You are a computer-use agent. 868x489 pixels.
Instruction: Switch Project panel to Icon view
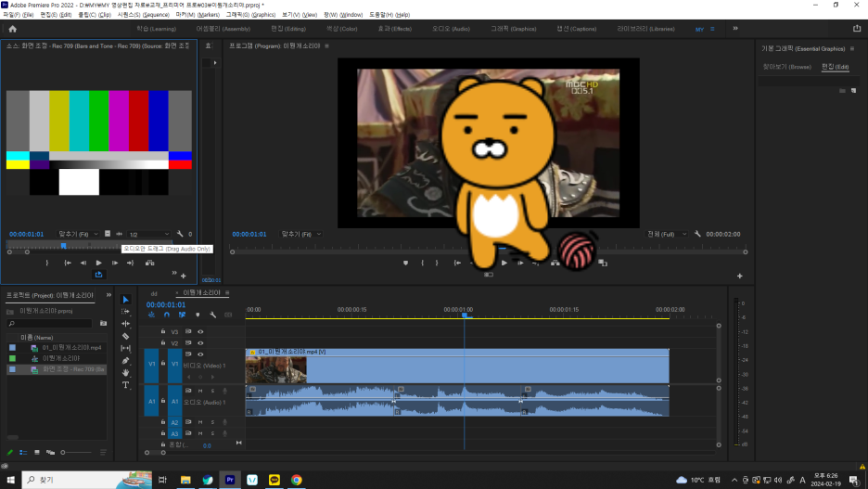(x=37, y=453)
